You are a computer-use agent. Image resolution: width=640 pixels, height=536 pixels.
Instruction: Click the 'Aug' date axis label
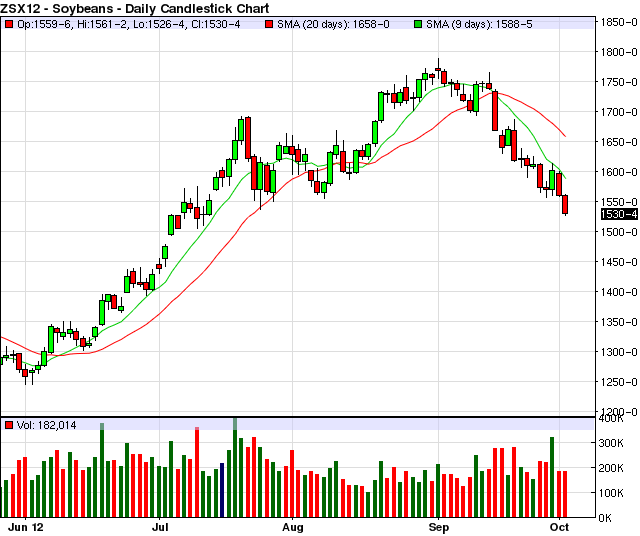pos(293,527)
